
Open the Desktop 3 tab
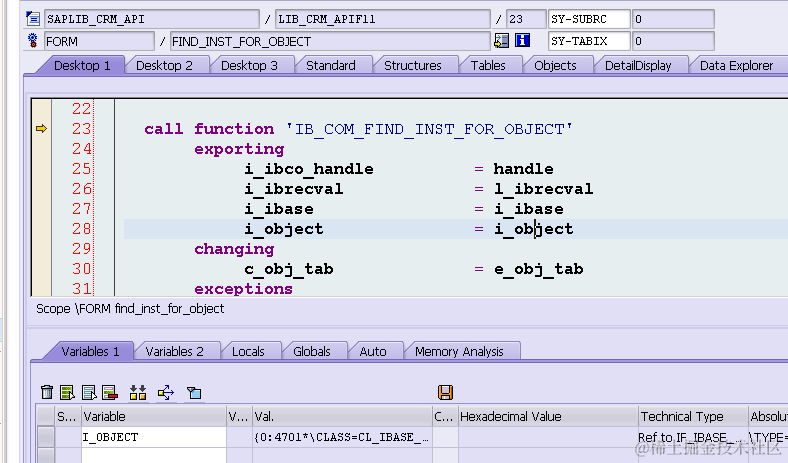coord(249,65)
